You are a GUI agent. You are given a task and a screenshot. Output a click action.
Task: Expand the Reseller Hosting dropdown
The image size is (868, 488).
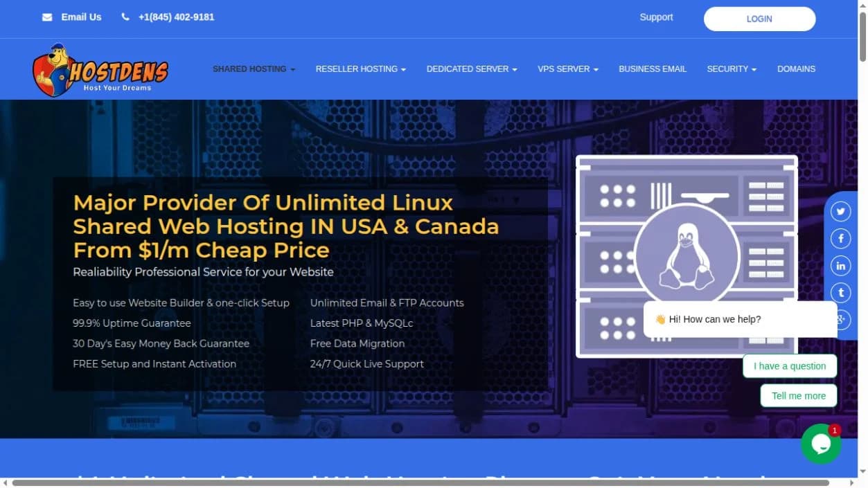point(360,69)
